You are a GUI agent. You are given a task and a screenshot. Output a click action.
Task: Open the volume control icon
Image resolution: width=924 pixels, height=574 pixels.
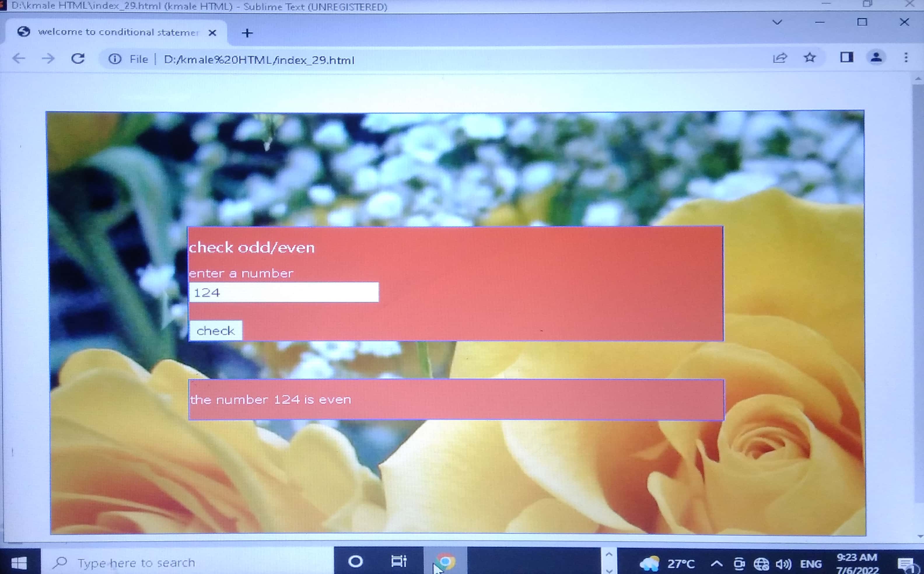tap(783, 564)
